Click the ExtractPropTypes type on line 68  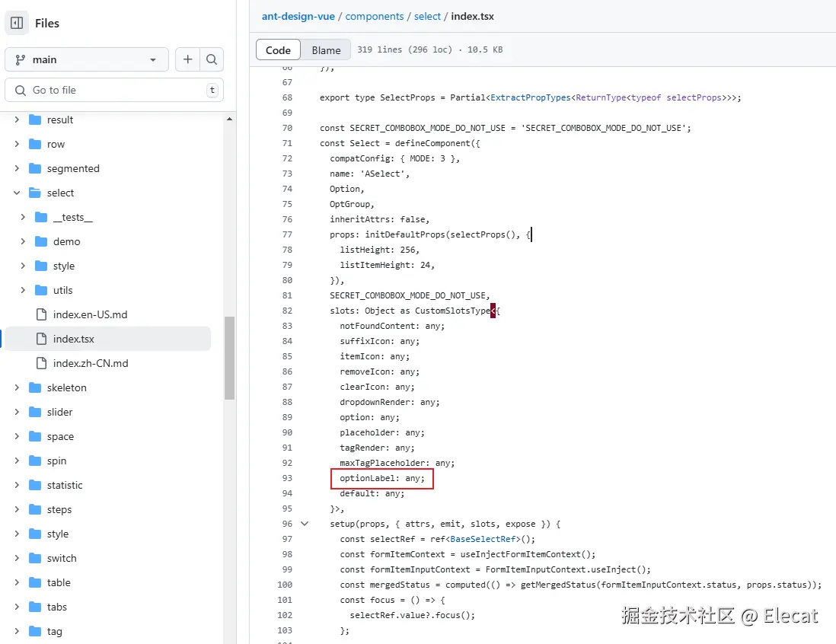(x=531, y=97)
